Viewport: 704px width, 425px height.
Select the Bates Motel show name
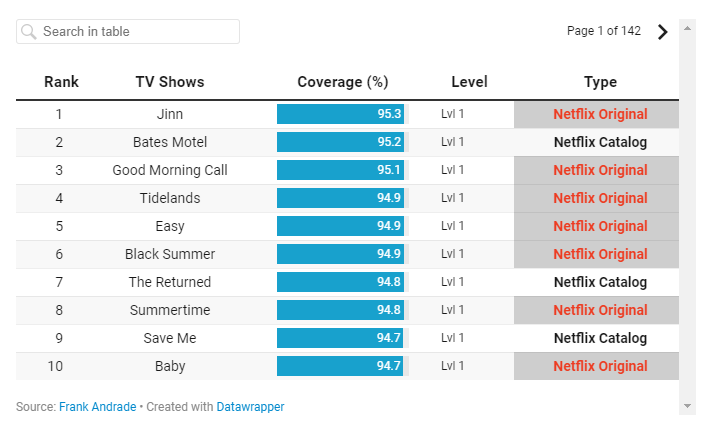point(170,142)
